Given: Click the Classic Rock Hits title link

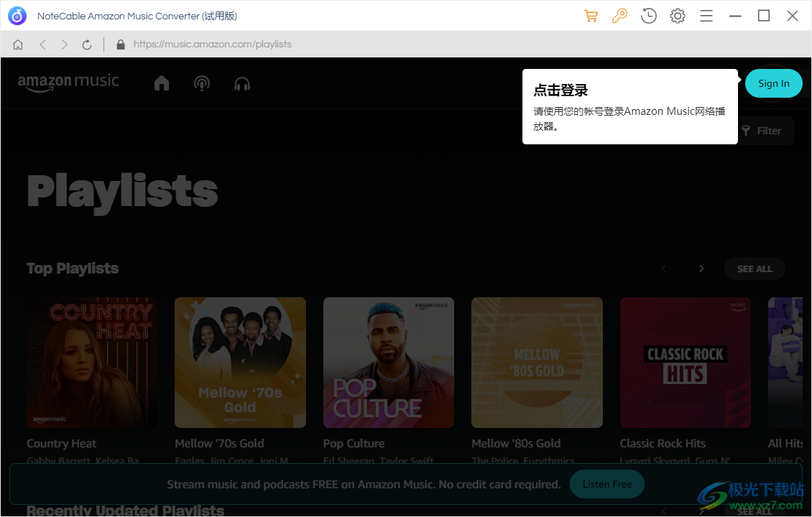Looking at the screenshot, I should 663,444.
